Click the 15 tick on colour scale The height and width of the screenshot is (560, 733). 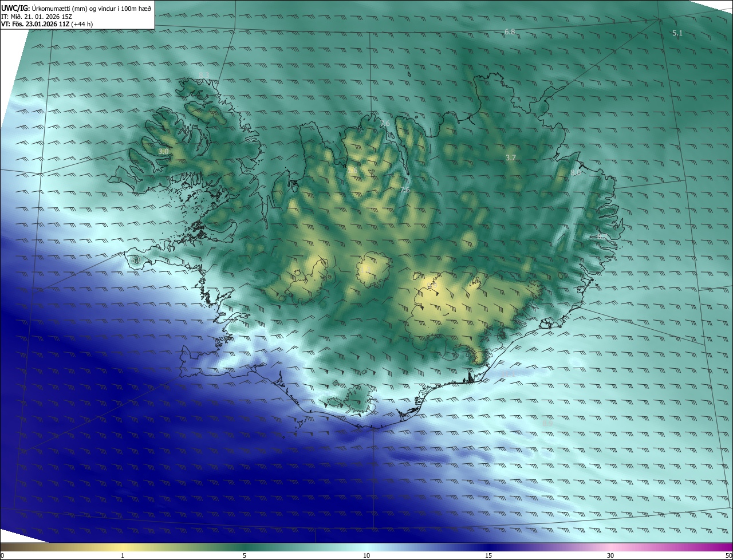click(488, 555)
